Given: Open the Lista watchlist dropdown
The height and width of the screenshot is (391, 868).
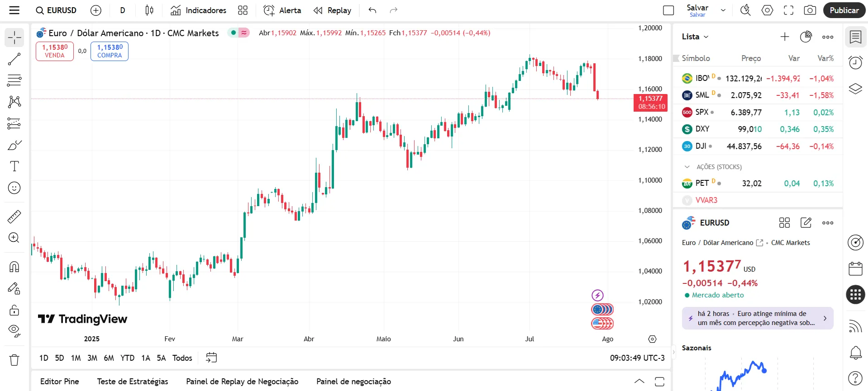Looking at the screenshot, I should pos(695,37).
